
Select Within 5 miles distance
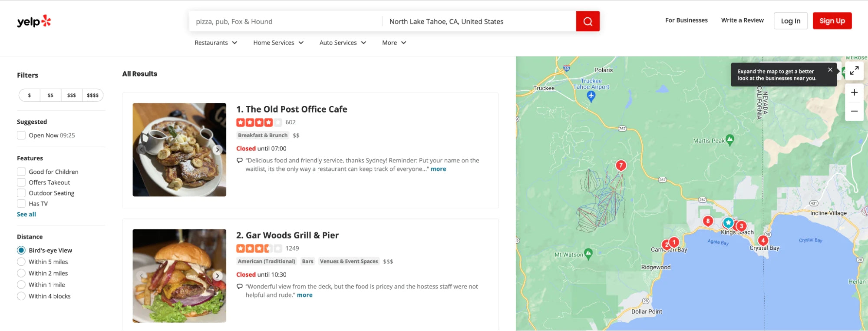coord(21,261)
